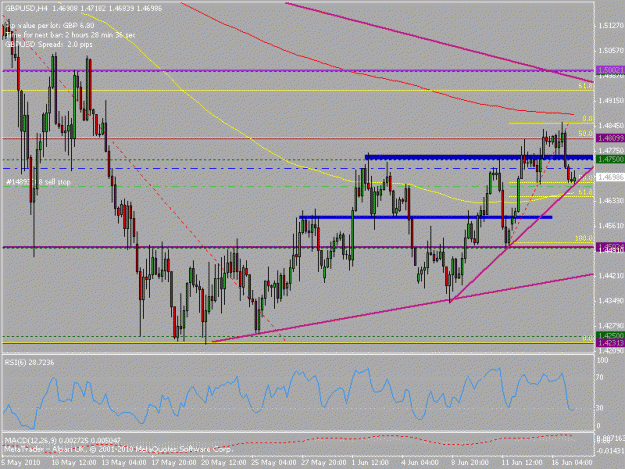Click the sell stop pending order label
625x469 pixels.
pyautogui.click(x=38, y=182)
